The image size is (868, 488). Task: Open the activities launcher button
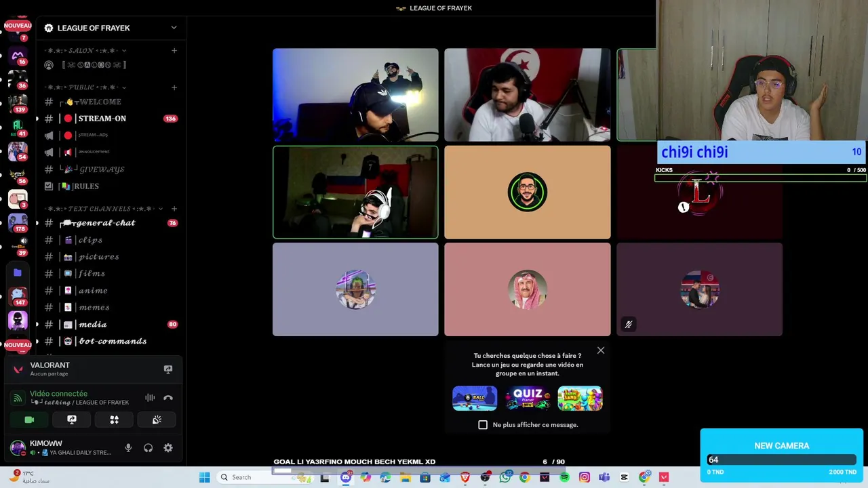115,420
